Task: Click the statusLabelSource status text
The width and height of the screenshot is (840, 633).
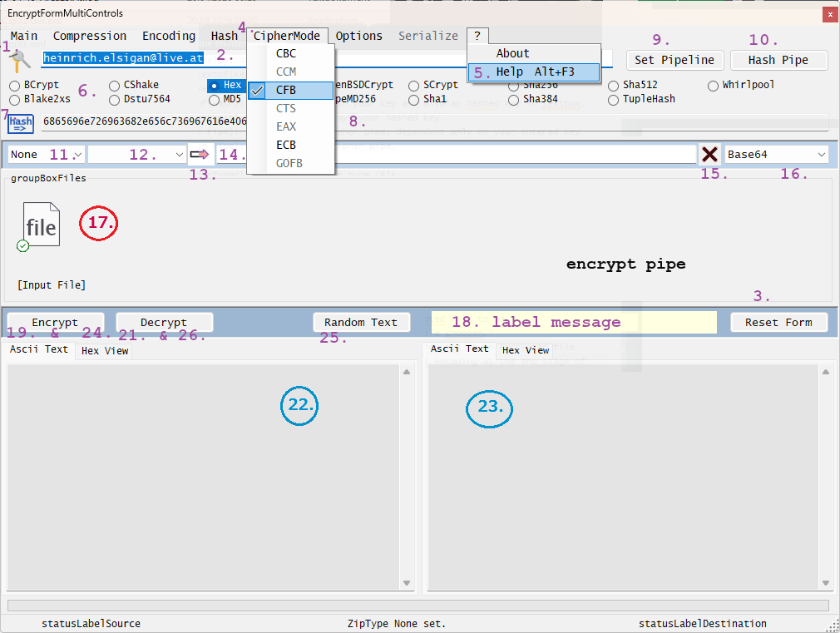Action: tap(91, 624)
